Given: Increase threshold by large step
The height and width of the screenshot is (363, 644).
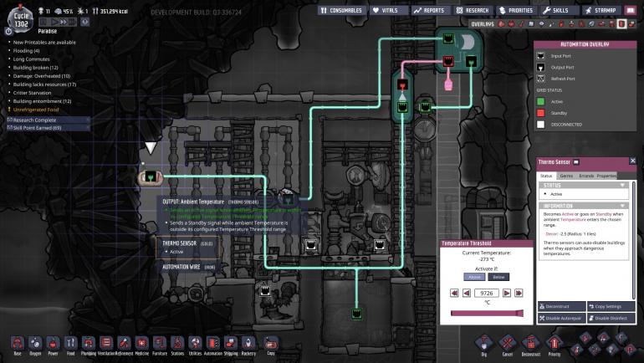Looking at the screenshot, I should point(519,293).
